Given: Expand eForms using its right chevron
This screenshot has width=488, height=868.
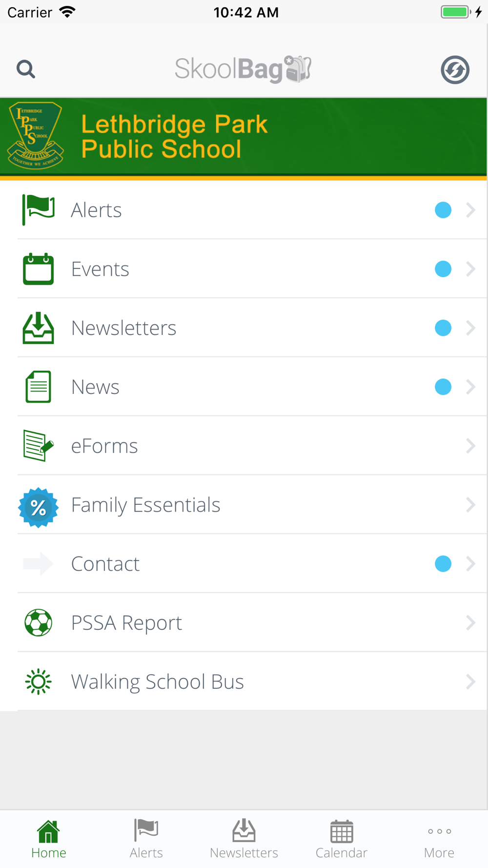Looking at the screenshot, I should pyautogui.click(x=470, y=446).
